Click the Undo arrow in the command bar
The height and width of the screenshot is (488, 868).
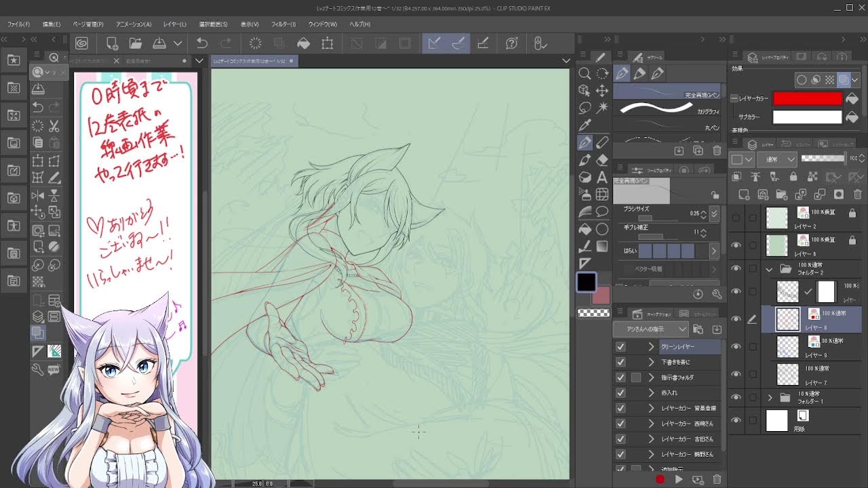(x=202, y=43)
